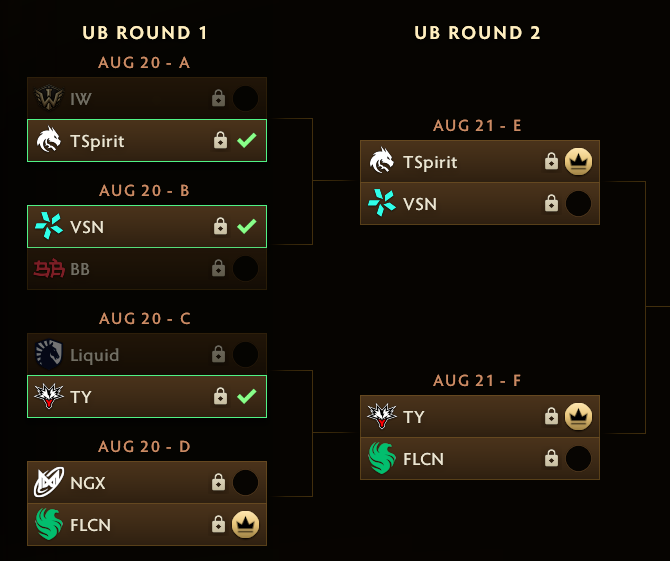Screen dimensions: 670x561
Task: Click the lock icon beside VSN in match E
Action: (x=551, y=203)
